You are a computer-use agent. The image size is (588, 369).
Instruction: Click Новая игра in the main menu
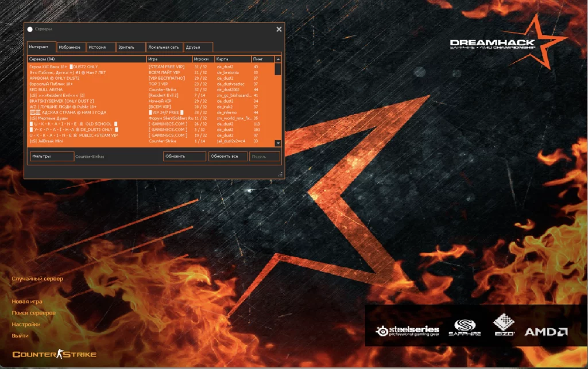(x=27, y=301)
